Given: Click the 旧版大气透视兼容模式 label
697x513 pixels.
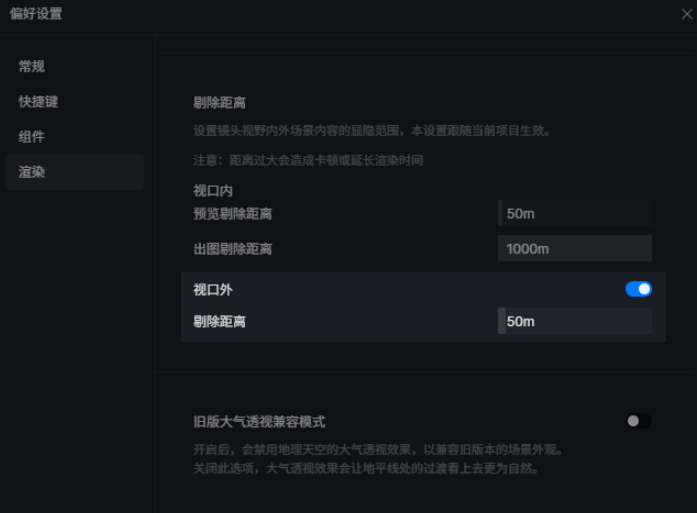Looking at the screenshot, I should pyautogui.click(x=259, y=422).
